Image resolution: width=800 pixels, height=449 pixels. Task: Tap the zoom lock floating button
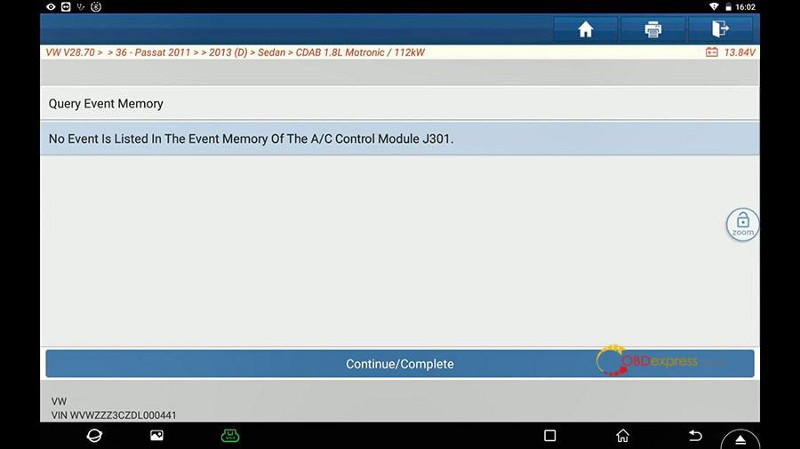coord(742,224)
